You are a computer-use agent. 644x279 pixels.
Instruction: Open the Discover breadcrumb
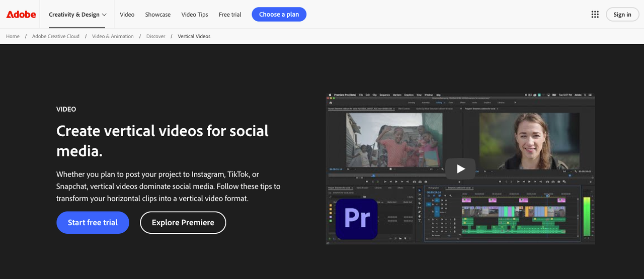coord(156,36)
